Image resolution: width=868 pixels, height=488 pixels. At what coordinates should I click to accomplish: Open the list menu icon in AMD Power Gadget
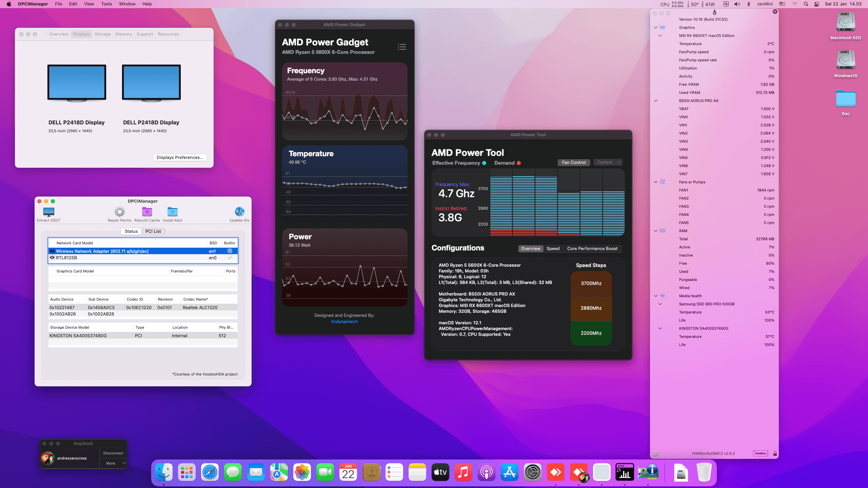click(x=402, y=47)
